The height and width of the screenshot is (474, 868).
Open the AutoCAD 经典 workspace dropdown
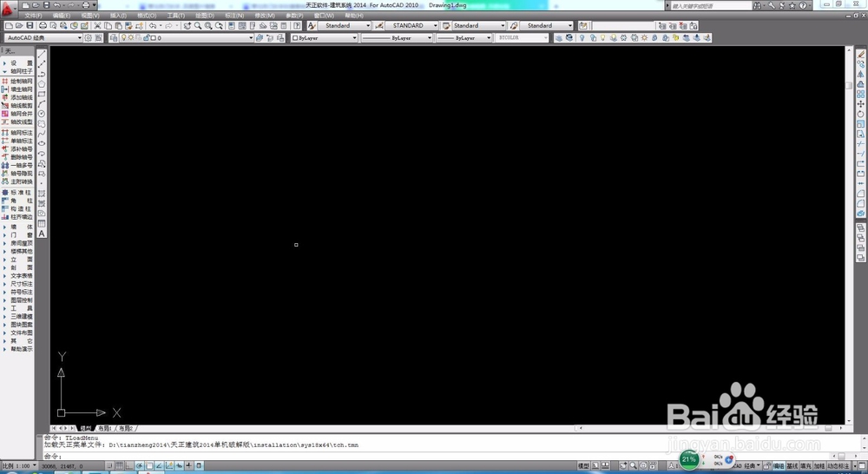point(43,38)
